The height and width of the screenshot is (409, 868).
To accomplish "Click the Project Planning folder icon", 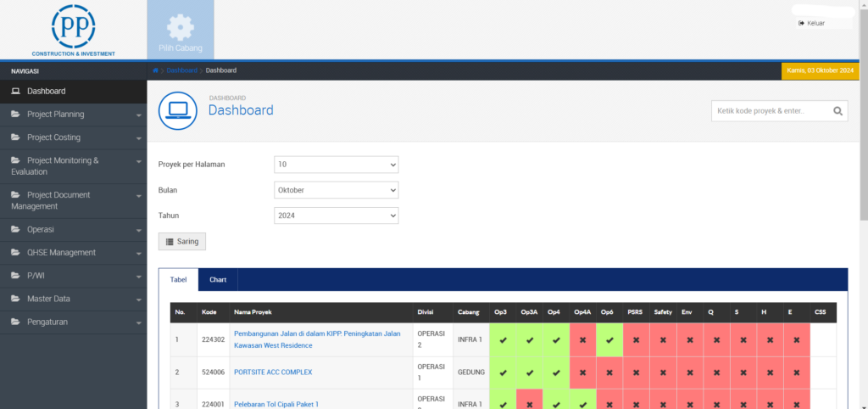I will click(x=16, y=115).
